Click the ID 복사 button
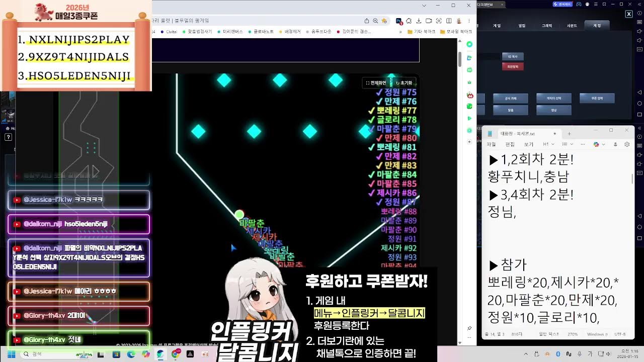The width and height of the screenshot is (644, 362). click(x=513, y=56)
